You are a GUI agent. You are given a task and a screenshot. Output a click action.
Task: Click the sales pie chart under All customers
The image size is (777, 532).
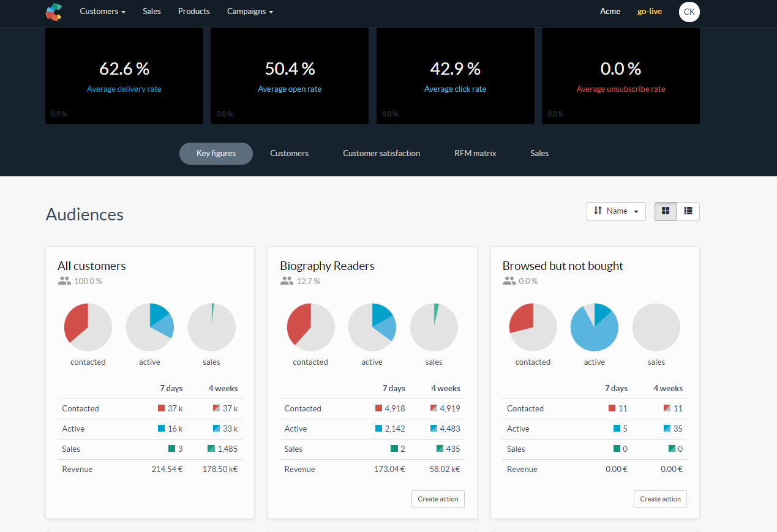click(211, 326)
